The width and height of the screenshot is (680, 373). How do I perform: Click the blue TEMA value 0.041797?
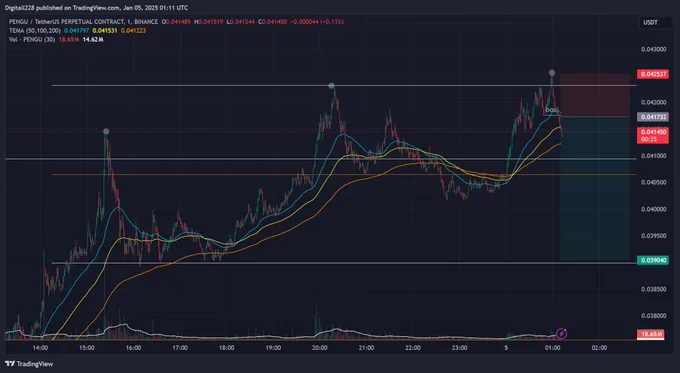(76, 31)
